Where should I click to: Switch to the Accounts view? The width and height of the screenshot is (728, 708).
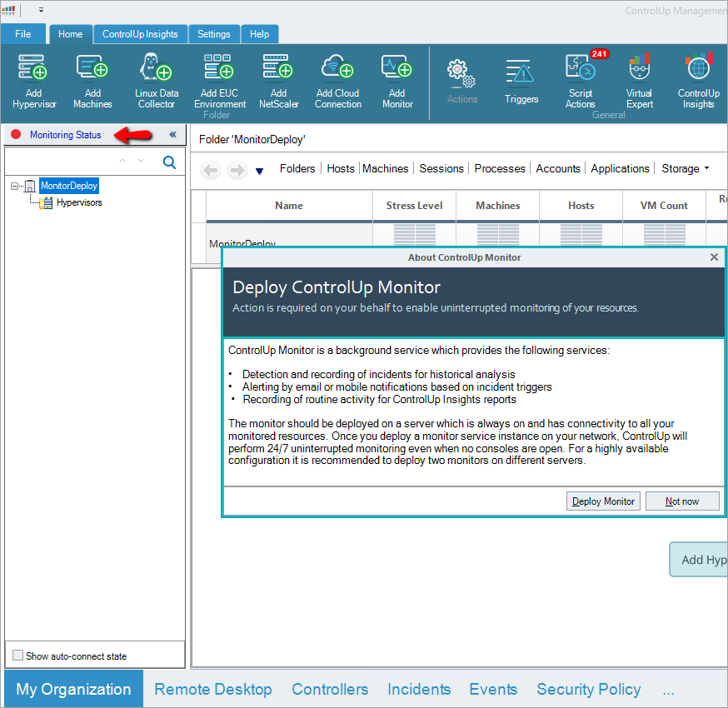(x=557, y=168)
